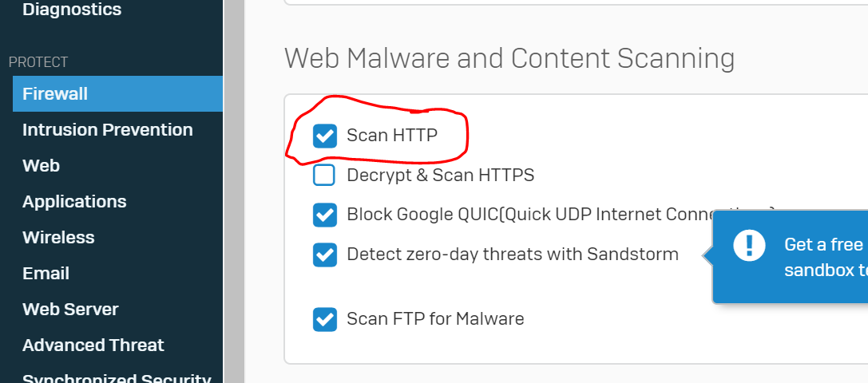The height and width of the screenshot is (383, 868).
Task: Go to Synchronized Security
Action: tap(117, 377)
